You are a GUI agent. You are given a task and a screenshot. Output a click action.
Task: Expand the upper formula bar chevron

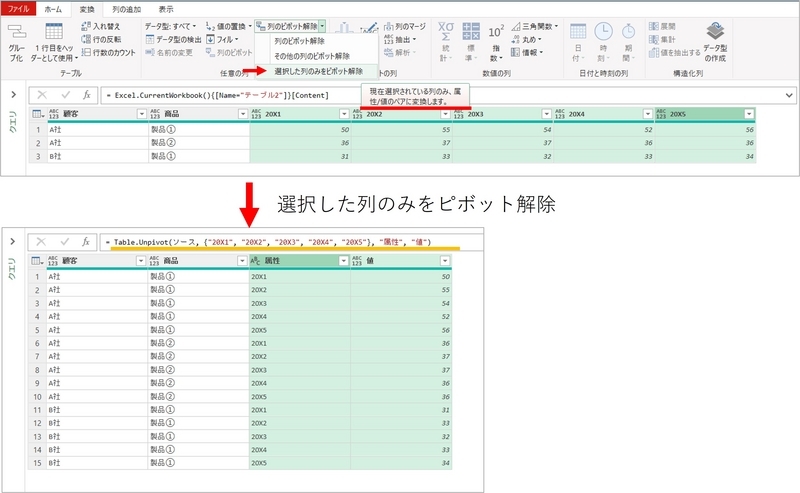(x=789, y=95)
